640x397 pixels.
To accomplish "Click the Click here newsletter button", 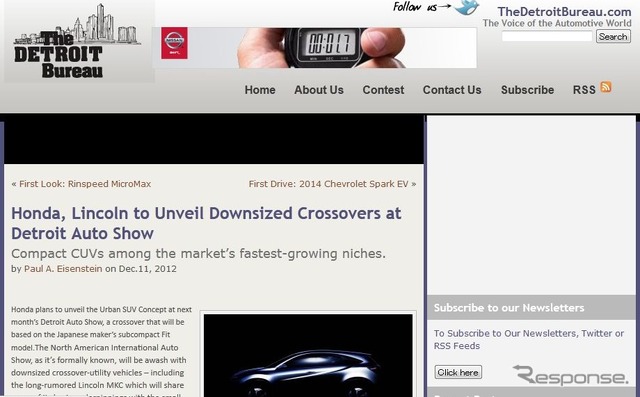I will tap(458, 372).
